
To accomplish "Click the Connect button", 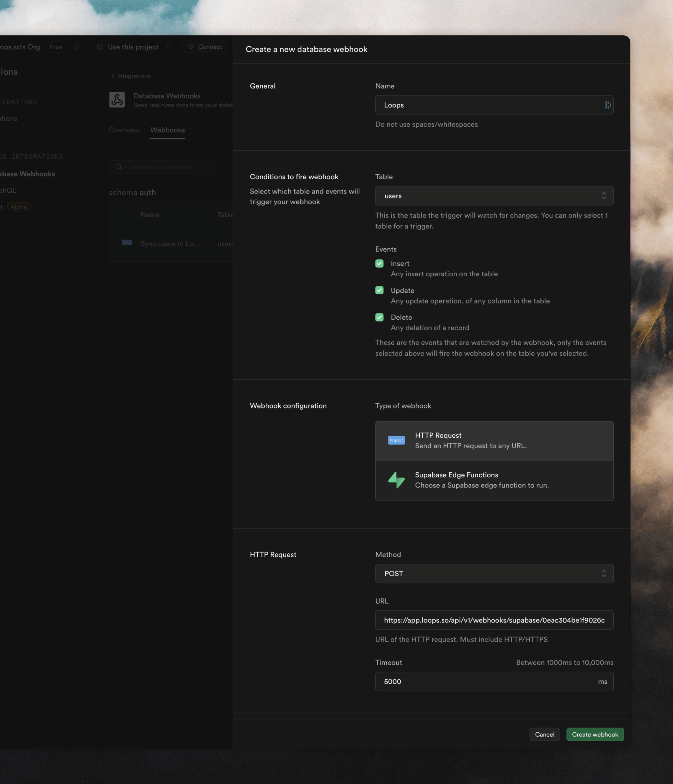I will (x=205, y=47).
